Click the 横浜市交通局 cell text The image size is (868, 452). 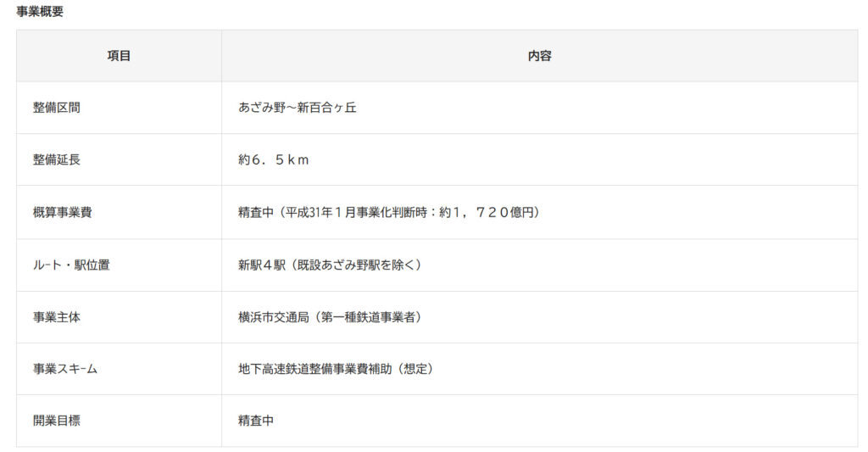pyautogui.click(x=274, y=317)
